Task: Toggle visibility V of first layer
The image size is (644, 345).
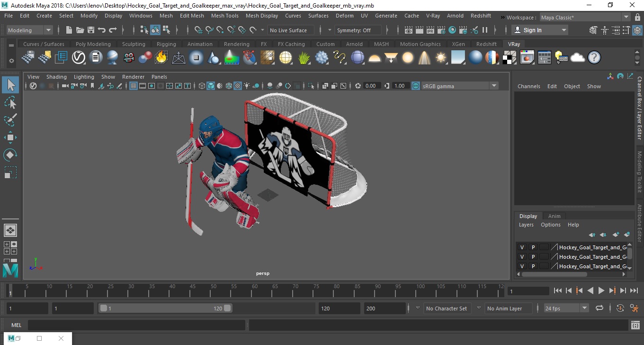Action: (x=522, y=247)
